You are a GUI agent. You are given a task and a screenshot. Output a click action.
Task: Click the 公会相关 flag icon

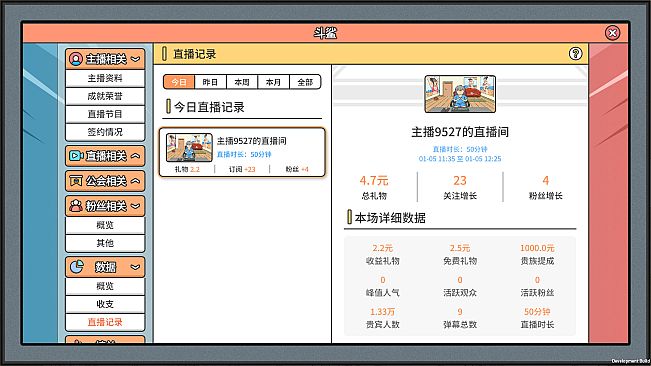pos(76,181)
